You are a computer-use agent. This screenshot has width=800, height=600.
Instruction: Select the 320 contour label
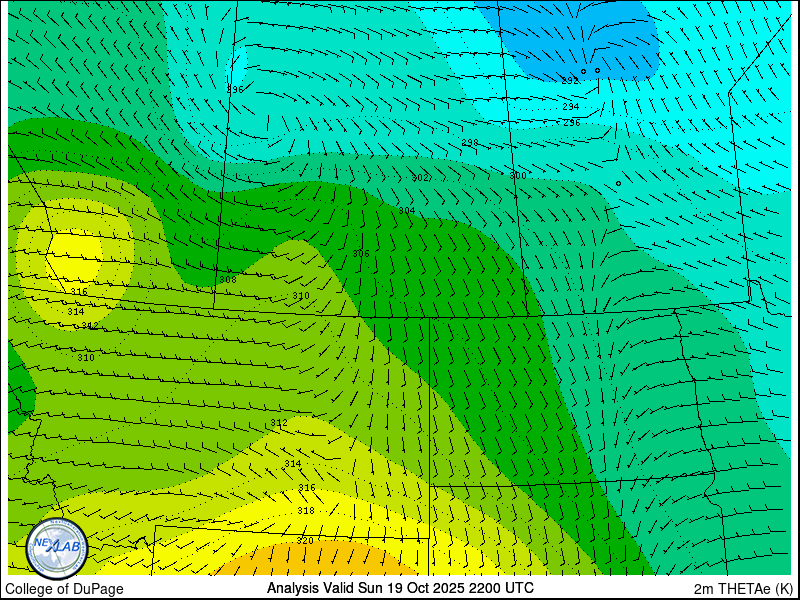pos(305,541)
